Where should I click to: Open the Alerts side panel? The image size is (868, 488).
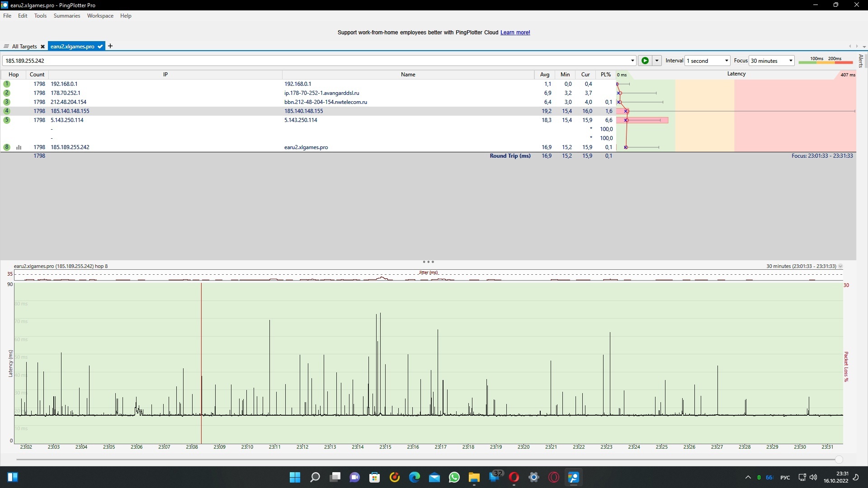[x=861, y=61]
